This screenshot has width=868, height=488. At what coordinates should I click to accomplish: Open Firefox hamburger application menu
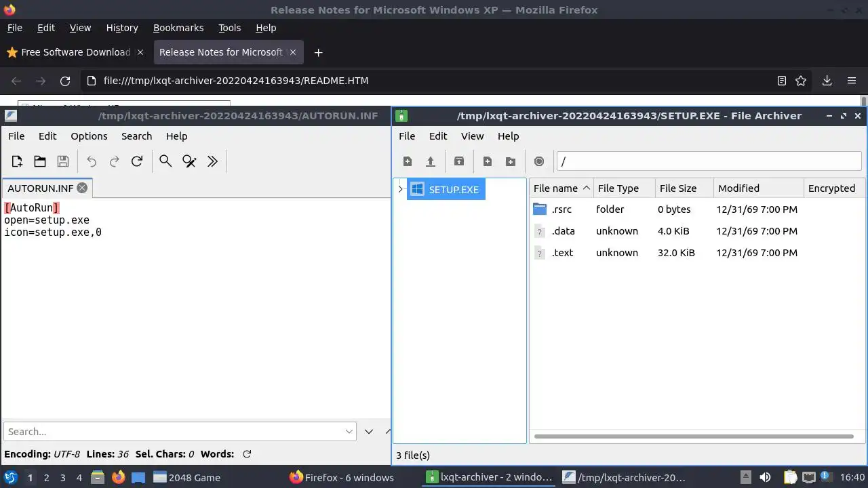pyautogui.click(x=852, y=81)
